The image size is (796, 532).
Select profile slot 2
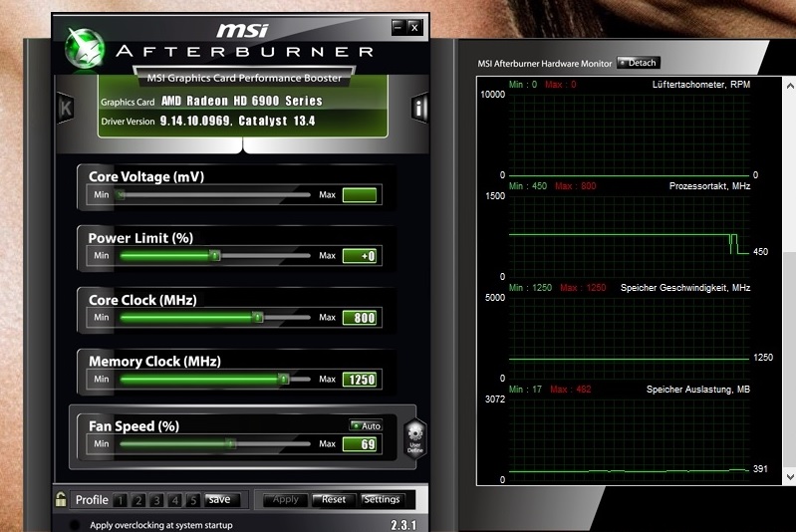coord(138,500)
